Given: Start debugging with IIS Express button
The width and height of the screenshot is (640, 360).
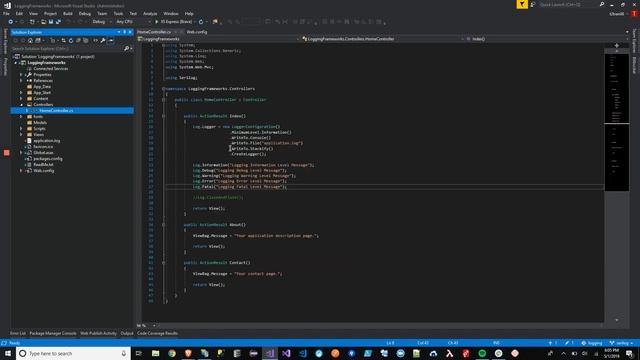Looking at the screenshot, I should 173,22.
